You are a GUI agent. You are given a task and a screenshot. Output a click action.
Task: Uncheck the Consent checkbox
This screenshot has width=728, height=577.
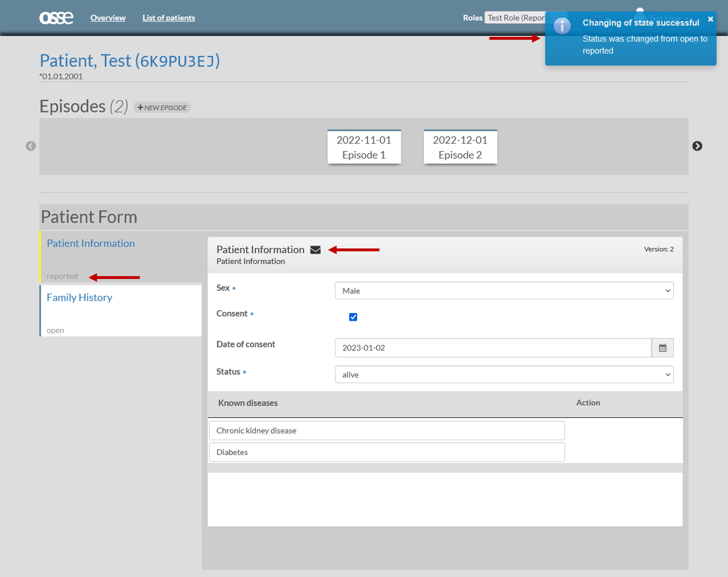tap(353, 317)
